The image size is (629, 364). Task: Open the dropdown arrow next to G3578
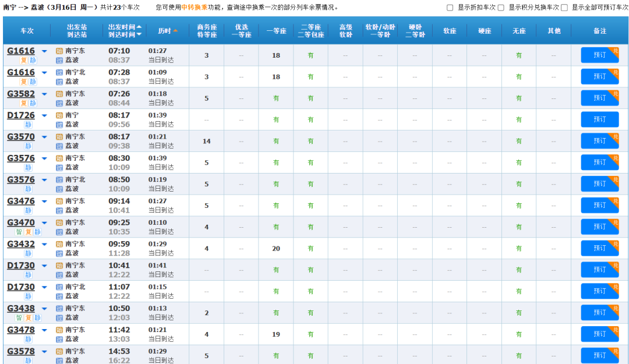(44, 352)
